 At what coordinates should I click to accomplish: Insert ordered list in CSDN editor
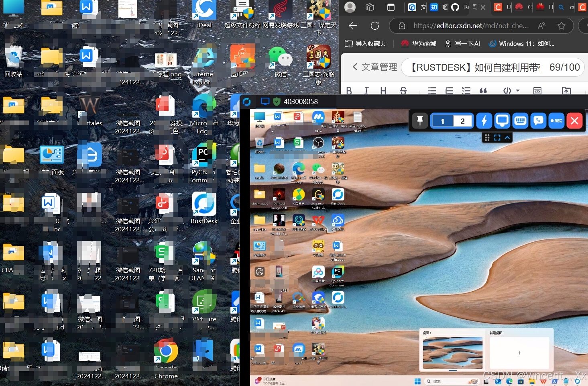pyautogui.click(x=450, y=91)
